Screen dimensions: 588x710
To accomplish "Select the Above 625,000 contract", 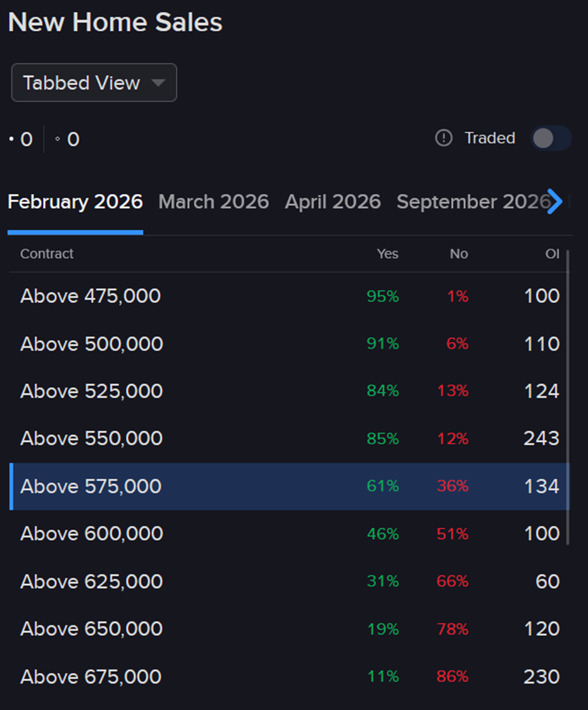I will coord(289,582).
